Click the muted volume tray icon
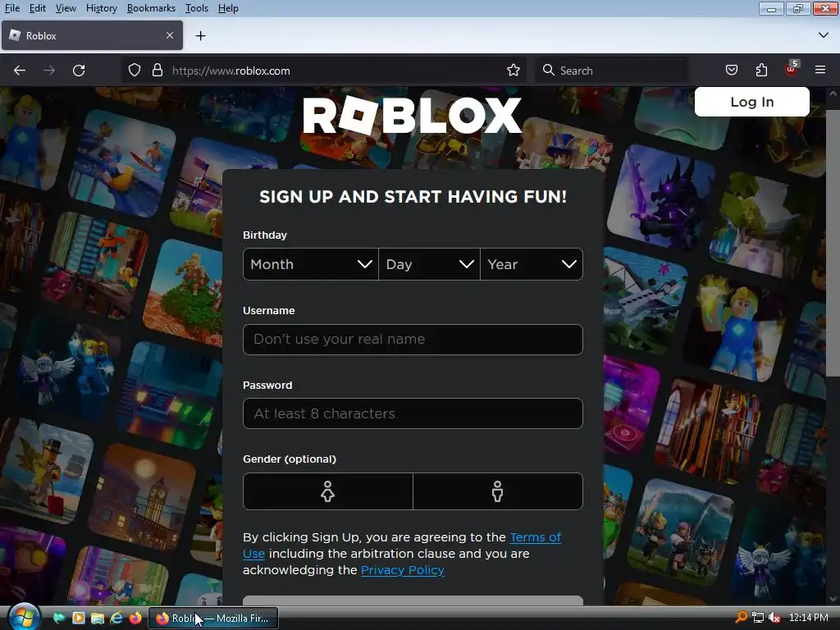 774,618
